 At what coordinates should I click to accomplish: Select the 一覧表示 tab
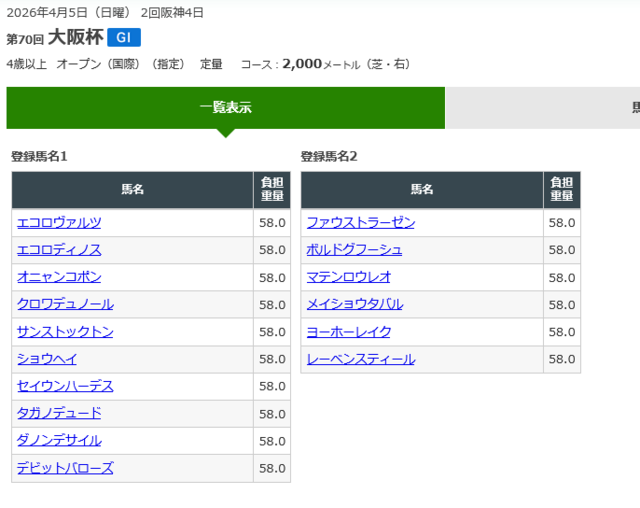click(225, 108)
